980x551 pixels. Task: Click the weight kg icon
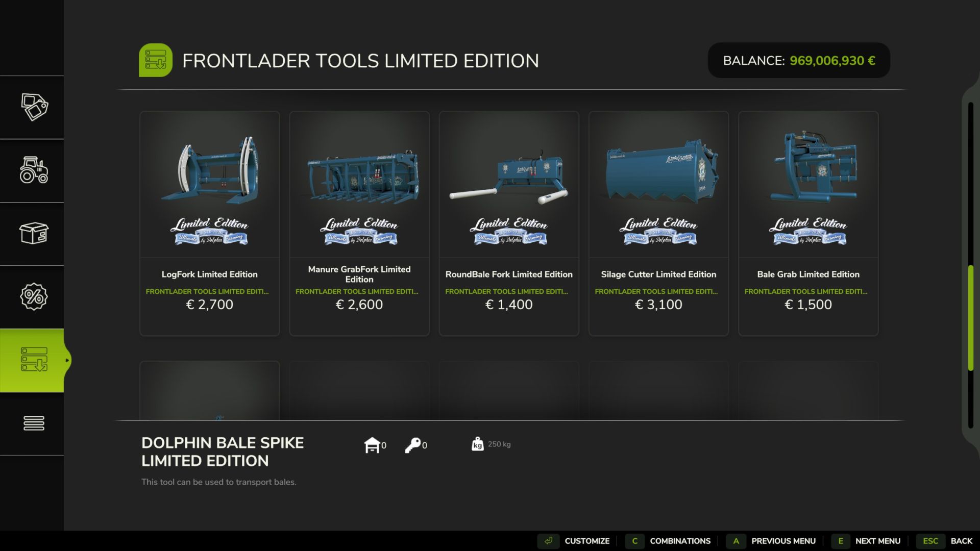click(x=477, y=444)
